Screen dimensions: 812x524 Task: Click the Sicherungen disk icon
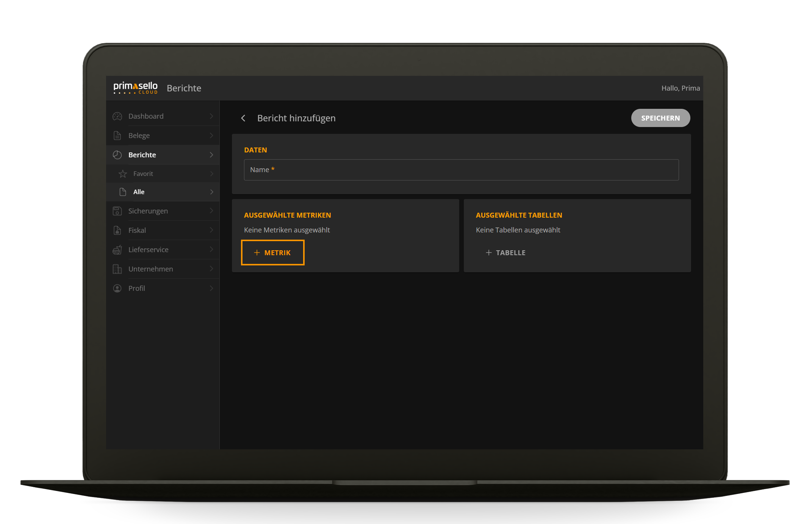point(117,211)
